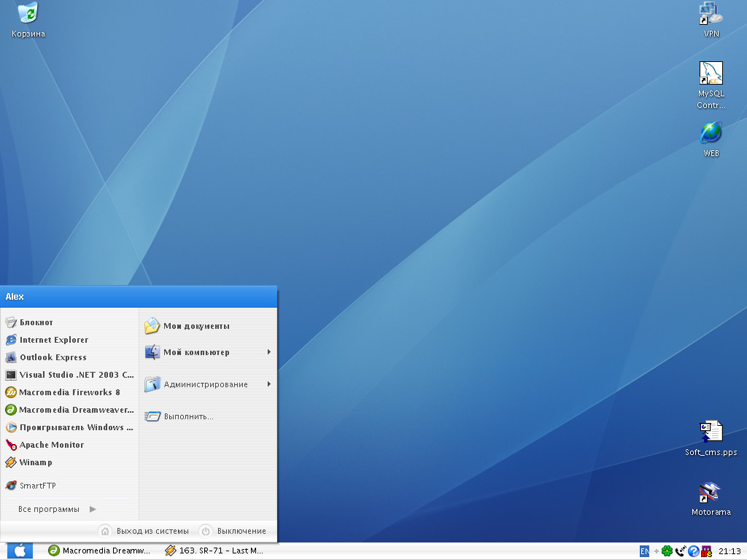Select the Outlook Express menu label
747x560 pixels.
(53, 357)
